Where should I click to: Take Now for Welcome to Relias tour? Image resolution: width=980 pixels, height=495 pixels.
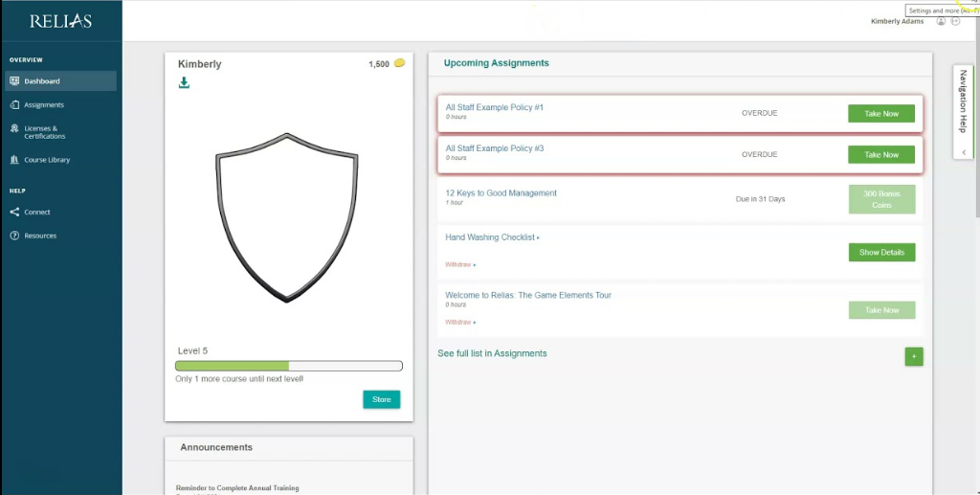coord(881,310)
